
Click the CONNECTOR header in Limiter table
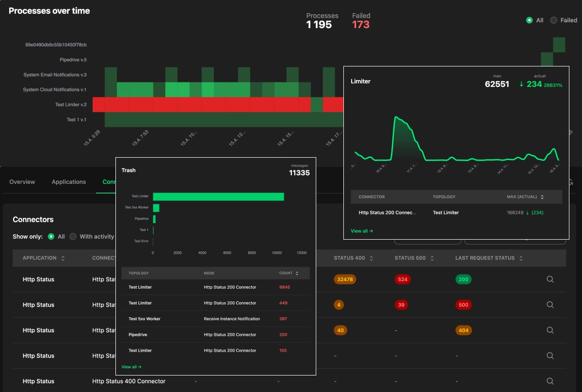tap(372, 197)
